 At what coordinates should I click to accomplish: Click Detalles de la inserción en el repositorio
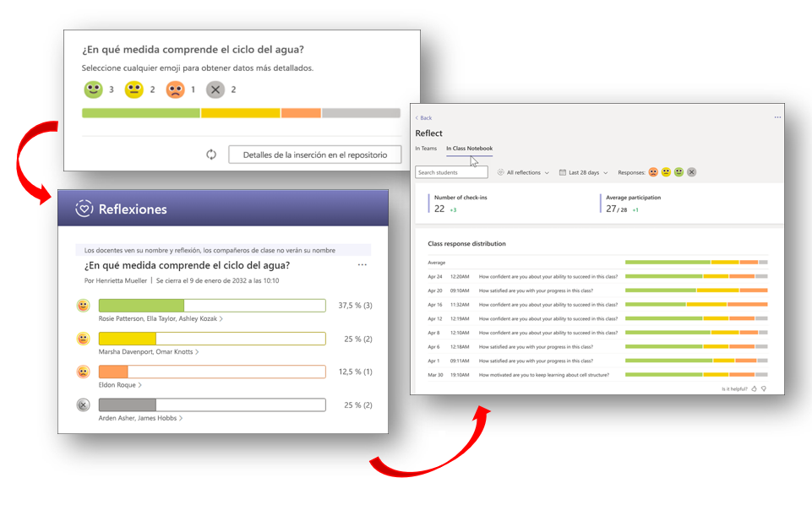(314, 155)
